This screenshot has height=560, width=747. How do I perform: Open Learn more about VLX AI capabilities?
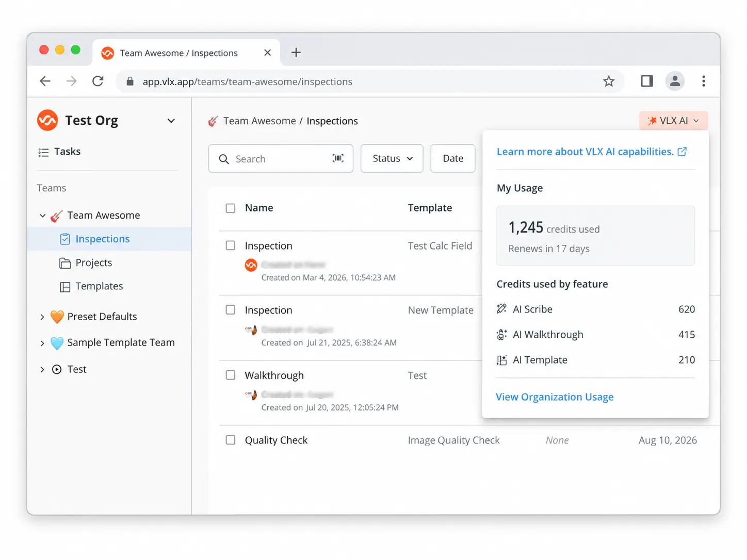585,152
